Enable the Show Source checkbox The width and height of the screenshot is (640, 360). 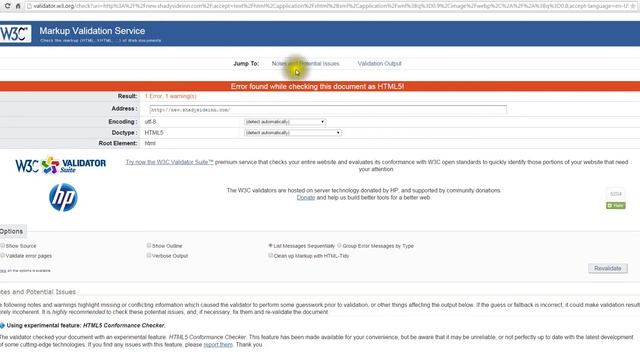2,246
